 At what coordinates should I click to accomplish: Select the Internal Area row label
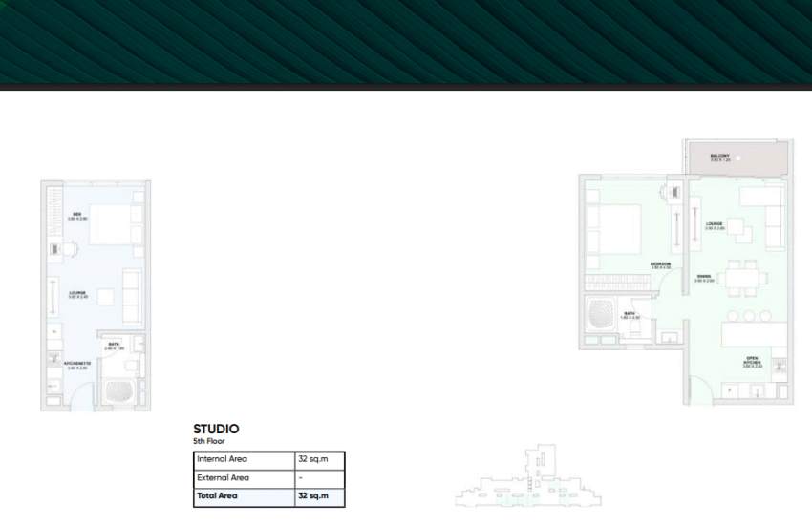point(222,459)
